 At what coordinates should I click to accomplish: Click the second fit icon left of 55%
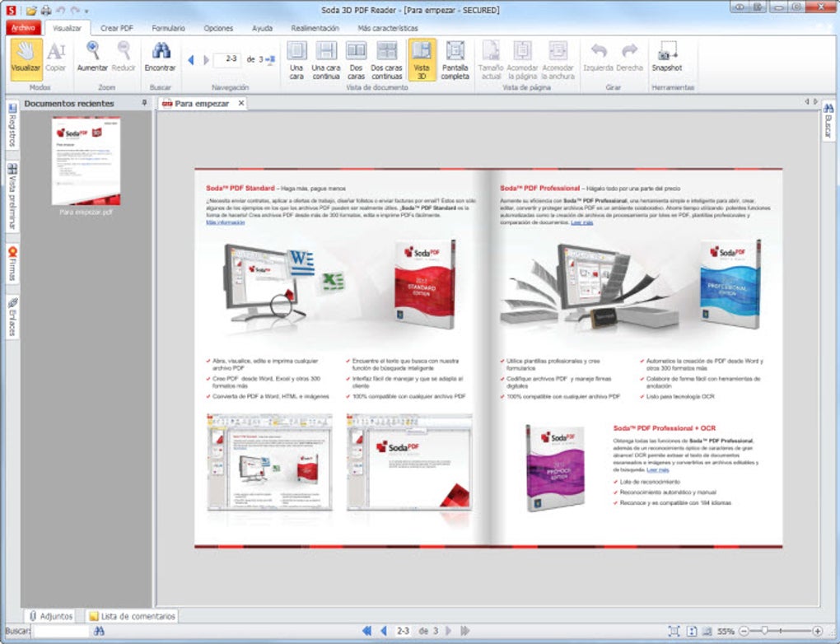pos(692,631)
